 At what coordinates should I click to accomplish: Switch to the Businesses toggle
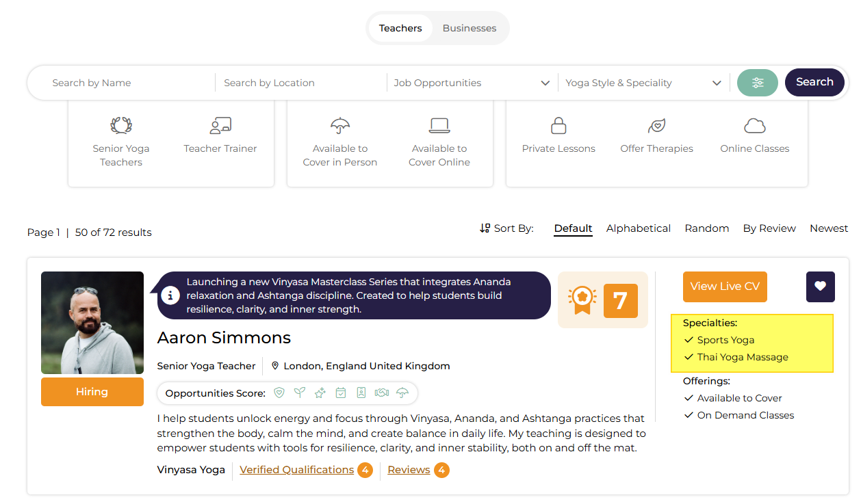click(470, 28)
